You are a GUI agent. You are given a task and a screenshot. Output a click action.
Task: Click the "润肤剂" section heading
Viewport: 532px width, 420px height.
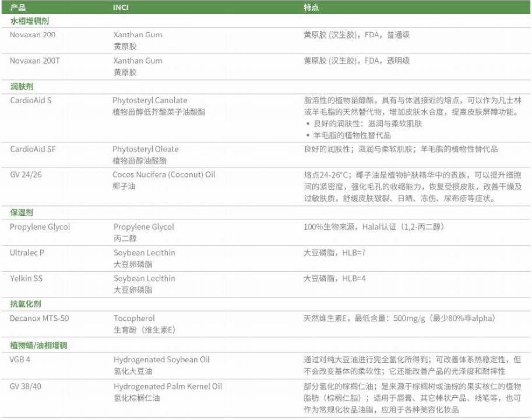point(22,86)
